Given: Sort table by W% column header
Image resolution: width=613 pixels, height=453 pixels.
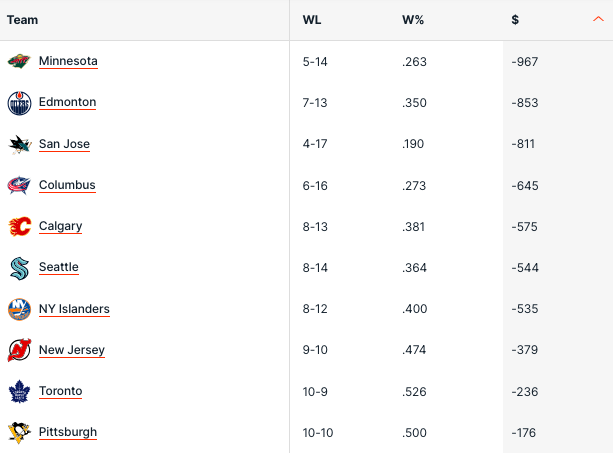Looking at the screenshot, I should [x=411, y=20].
